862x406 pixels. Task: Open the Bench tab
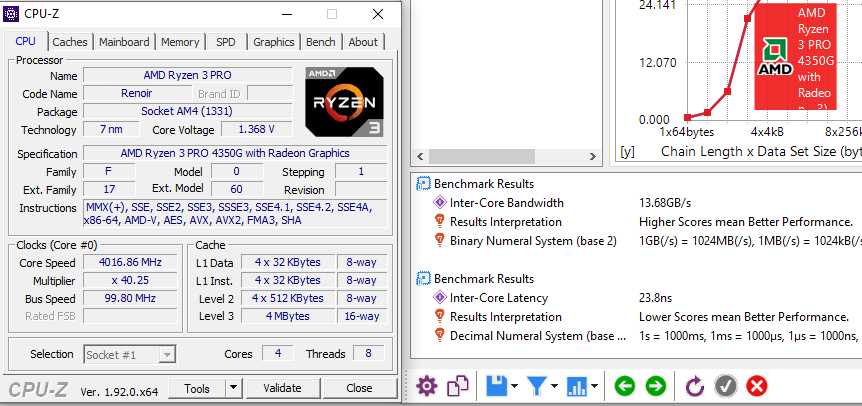click(x=321, y=42)
